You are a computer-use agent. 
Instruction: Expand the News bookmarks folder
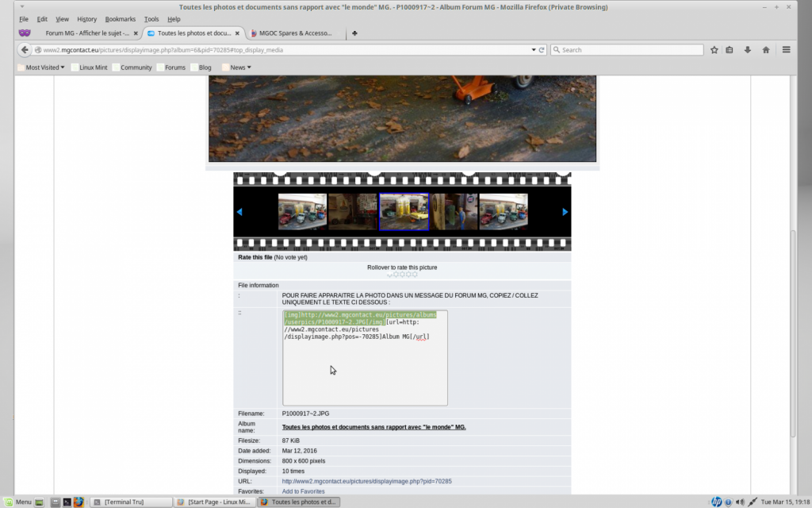point(236,67)
